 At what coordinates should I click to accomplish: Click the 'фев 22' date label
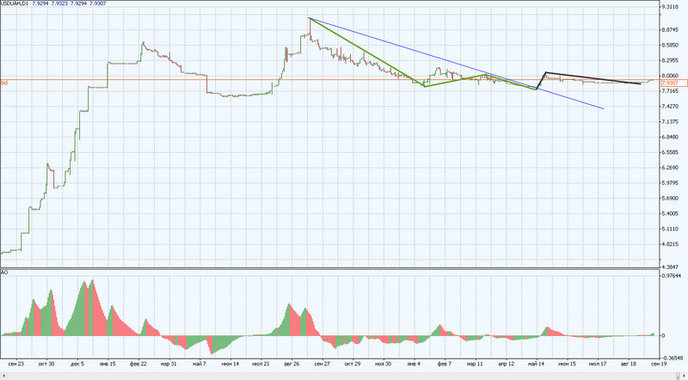[138, 364]
